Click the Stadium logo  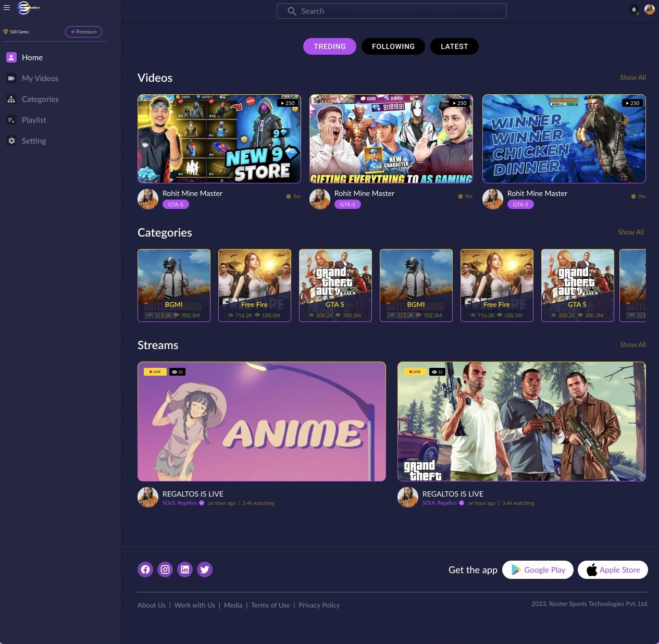28,8
